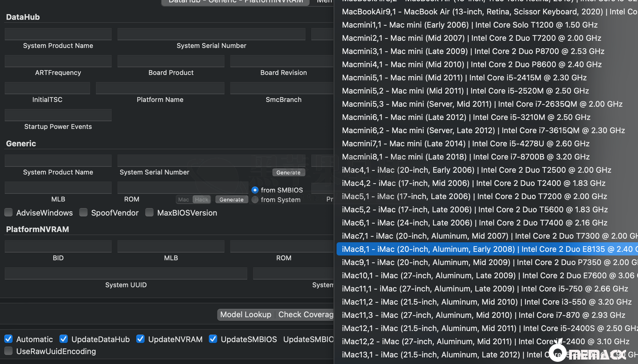Viewport: 638px width, 364px height.
Task: Click the ARTFrequency input field
Action: click(58, 61)
